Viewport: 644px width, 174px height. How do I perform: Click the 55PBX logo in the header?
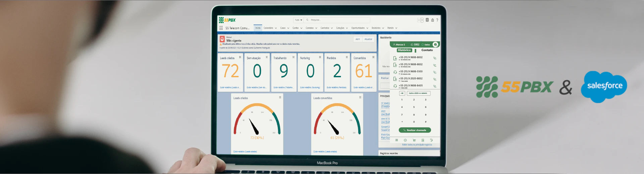click(x=227, y=20)
